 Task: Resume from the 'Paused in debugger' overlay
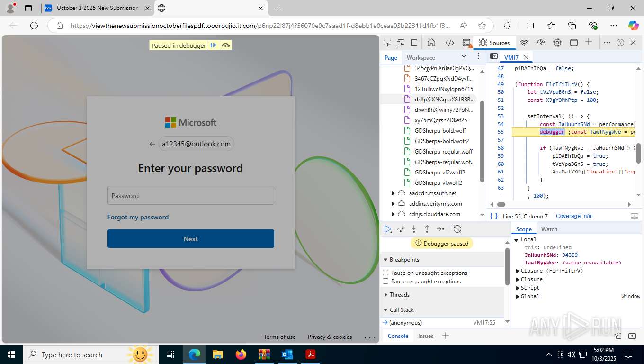(214, 45)
